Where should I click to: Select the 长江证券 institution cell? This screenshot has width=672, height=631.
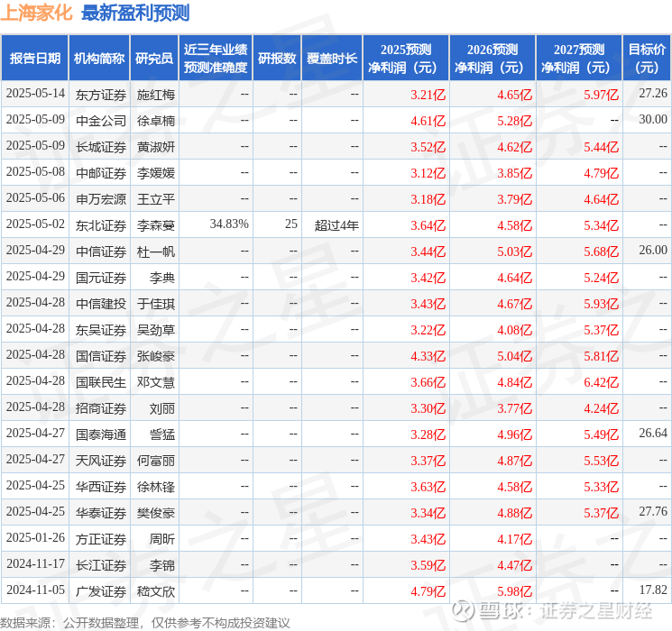(x=101, y=565)
